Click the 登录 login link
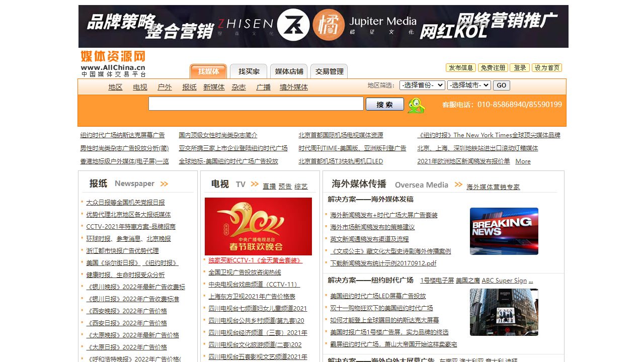 (519, 67)
